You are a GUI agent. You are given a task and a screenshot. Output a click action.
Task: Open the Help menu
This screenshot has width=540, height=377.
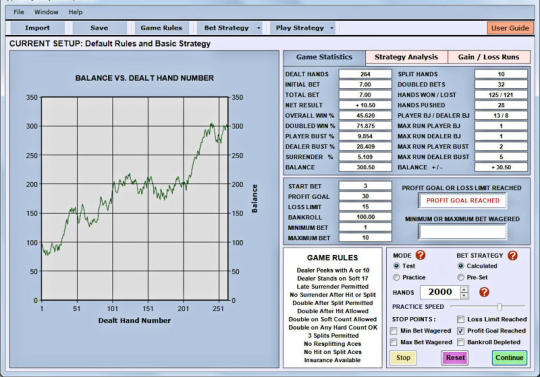(x=75, y=12)
